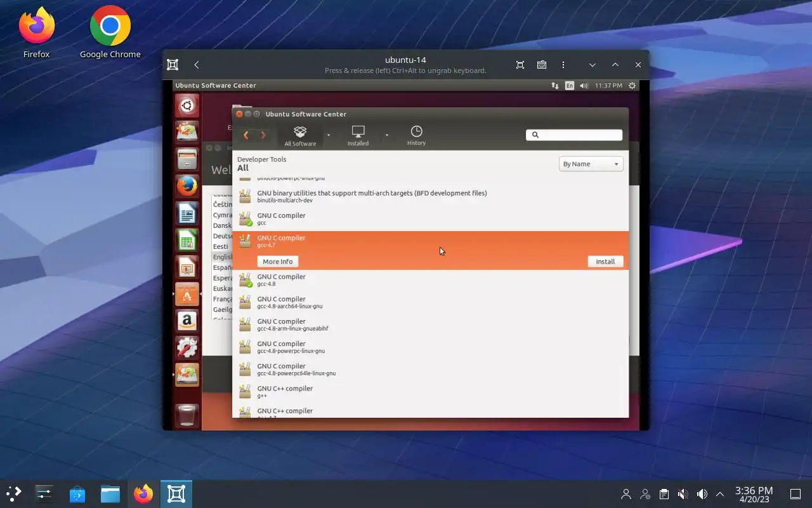Image resolution: width=812 pixels, height=508 pixels.
Task: Open the Trash in the Ubuntu launcher
Action: click(187, 416)
